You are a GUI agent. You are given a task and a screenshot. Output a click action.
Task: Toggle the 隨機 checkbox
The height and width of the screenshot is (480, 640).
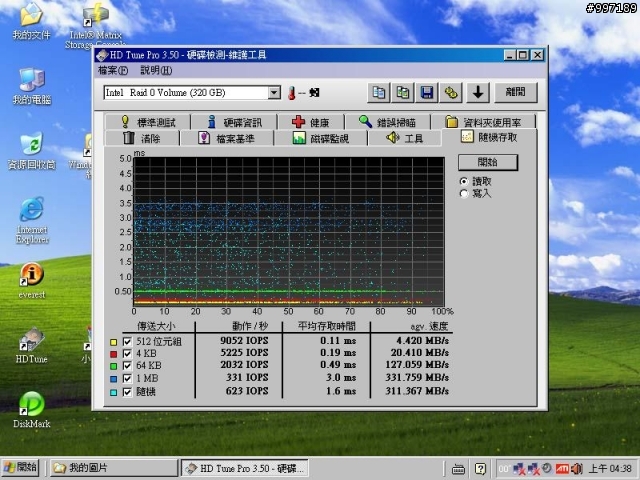pos(127,392)
